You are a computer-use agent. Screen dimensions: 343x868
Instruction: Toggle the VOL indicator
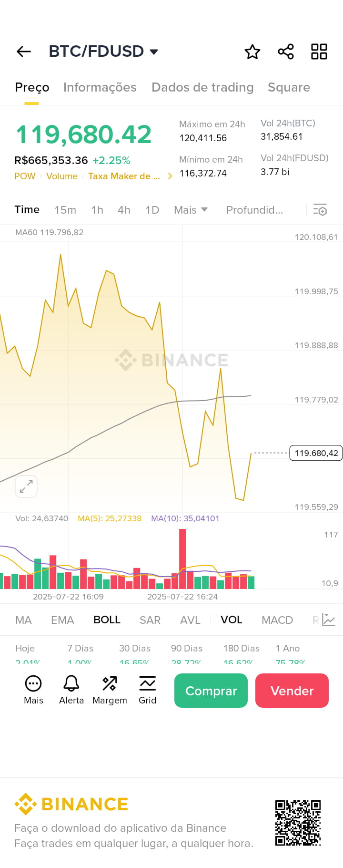click(x=231, y=620)
